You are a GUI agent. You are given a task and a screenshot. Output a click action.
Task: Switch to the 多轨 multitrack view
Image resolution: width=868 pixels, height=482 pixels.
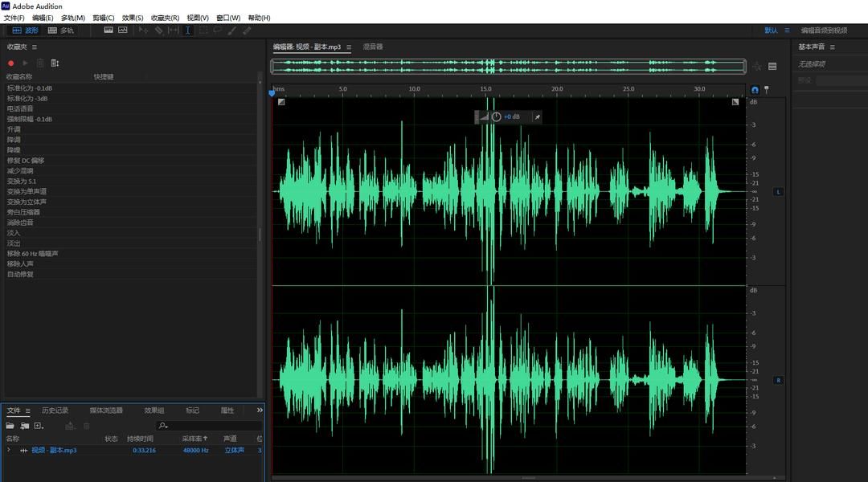(x=61, y=31)
